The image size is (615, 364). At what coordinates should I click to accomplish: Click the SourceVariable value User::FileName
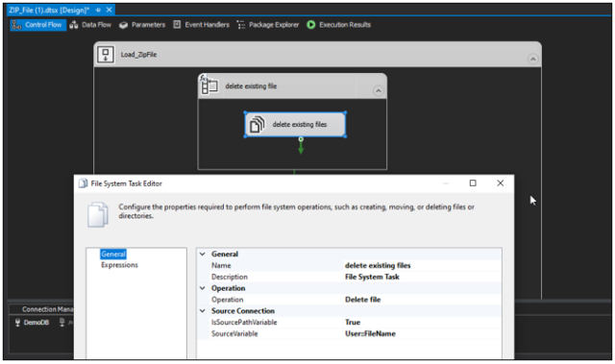click(x=370, y=333)
